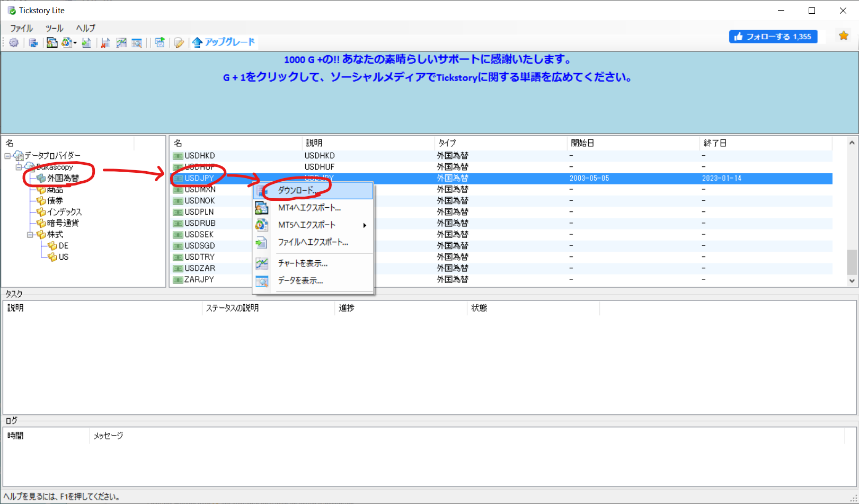Sort symbols by the 開始日 column header

(633, 143)
